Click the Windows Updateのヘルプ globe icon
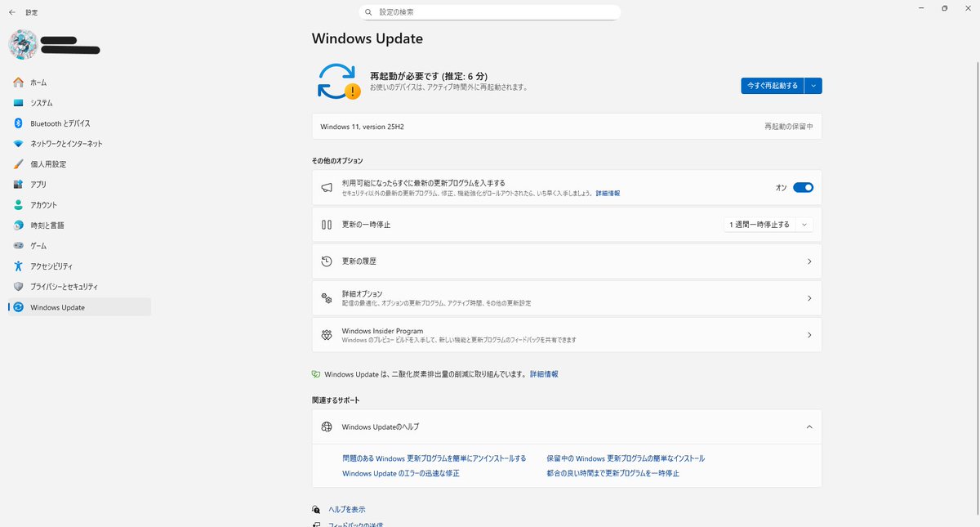The height and width of the screenshot is (527, 980). point(327,427)
